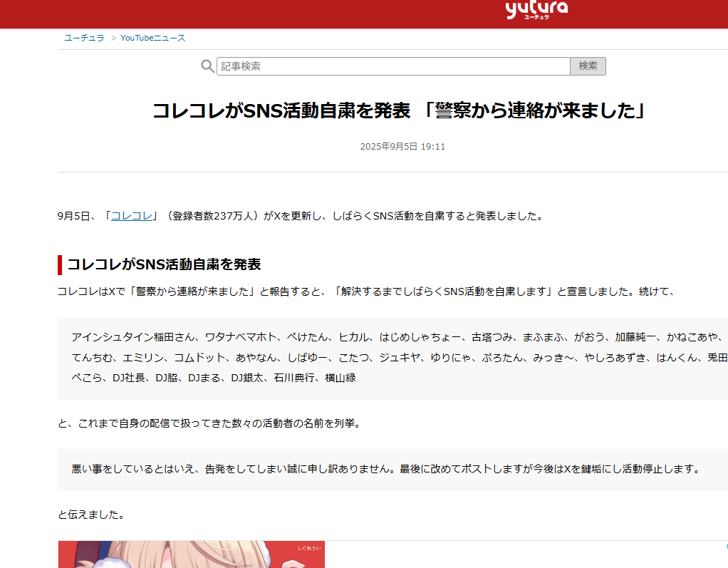Click the sentence これまで自身の配信で扱ってきた
728x568 pixels.
210,423
